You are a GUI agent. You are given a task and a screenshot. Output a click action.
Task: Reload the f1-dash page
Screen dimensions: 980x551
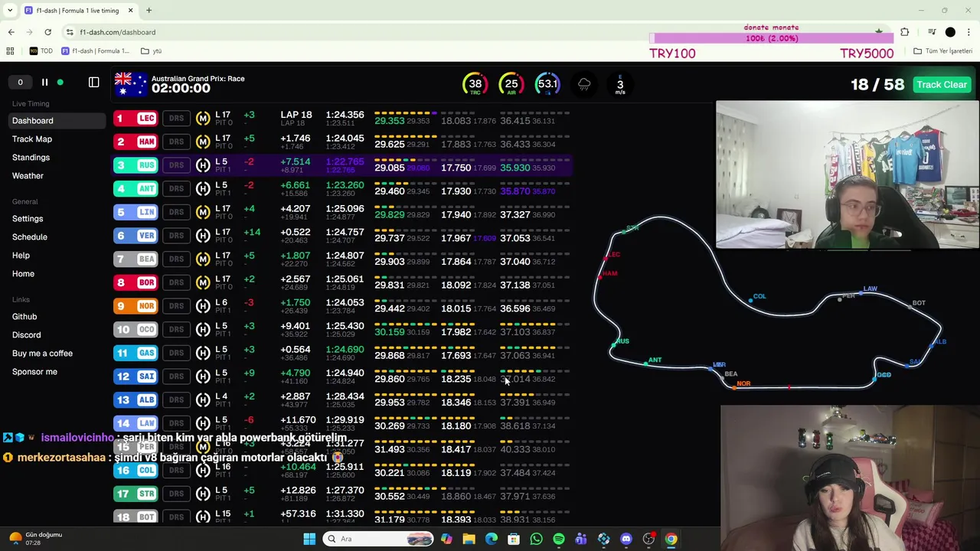pyautogui.click(x=47, y=32)
